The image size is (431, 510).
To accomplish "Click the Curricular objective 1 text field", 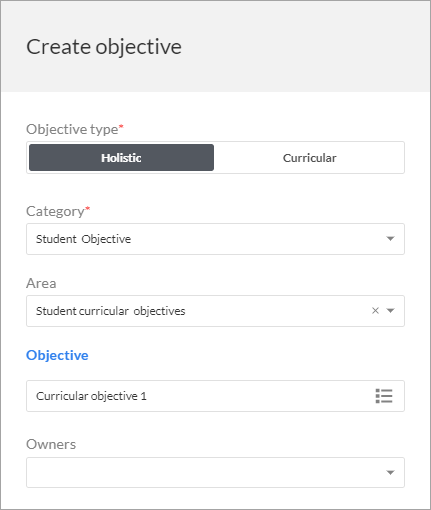I will point(215,396).
